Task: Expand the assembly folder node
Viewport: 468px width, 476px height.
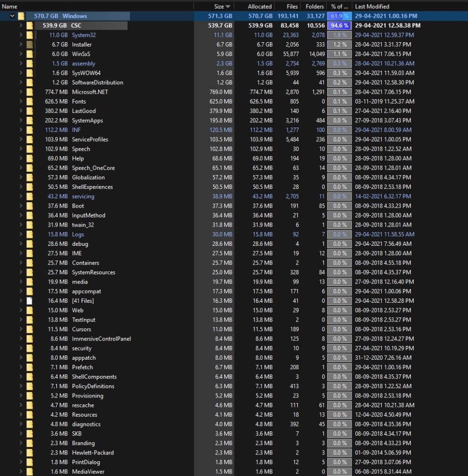Action: click(21, 63)
